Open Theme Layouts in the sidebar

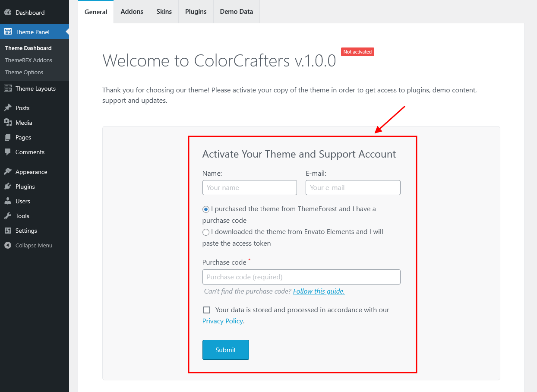pos(35,89)
